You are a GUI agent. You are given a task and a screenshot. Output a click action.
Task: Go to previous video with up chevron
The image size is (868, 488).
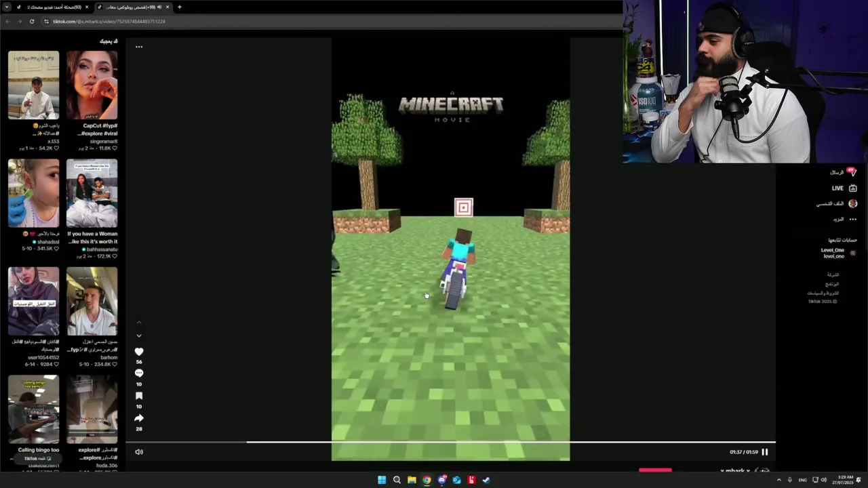click(x=139, y=323)
